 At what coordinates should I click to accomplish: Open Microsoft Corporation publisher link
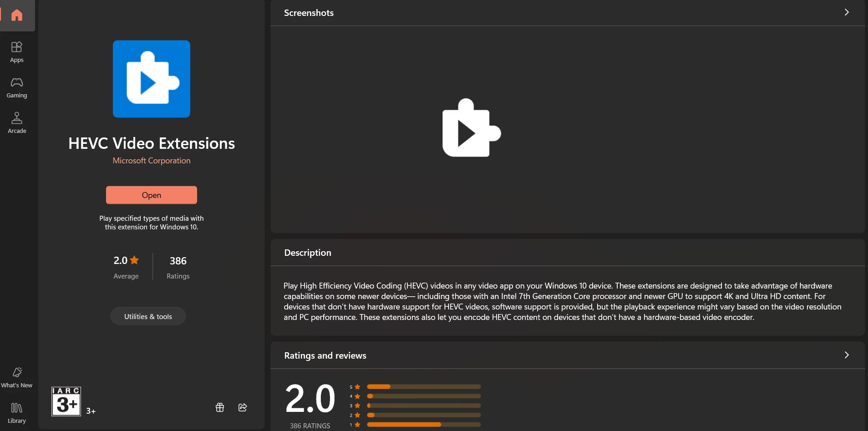click(x=152, y=161)
